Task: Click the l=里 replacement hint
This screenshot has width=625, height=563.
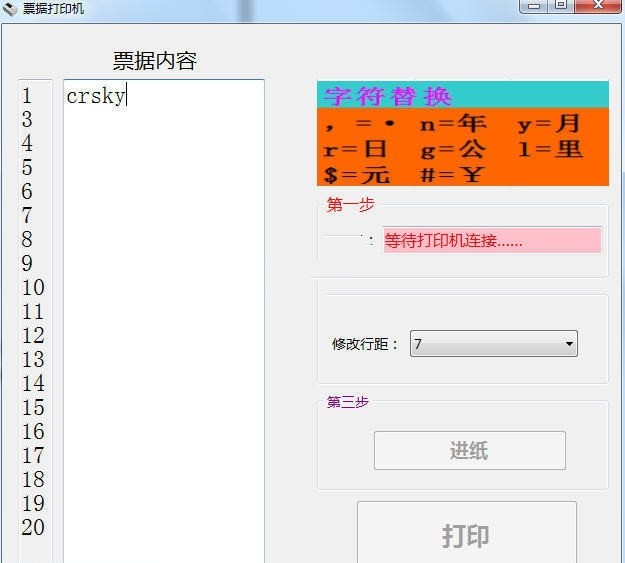Action: 550,150
